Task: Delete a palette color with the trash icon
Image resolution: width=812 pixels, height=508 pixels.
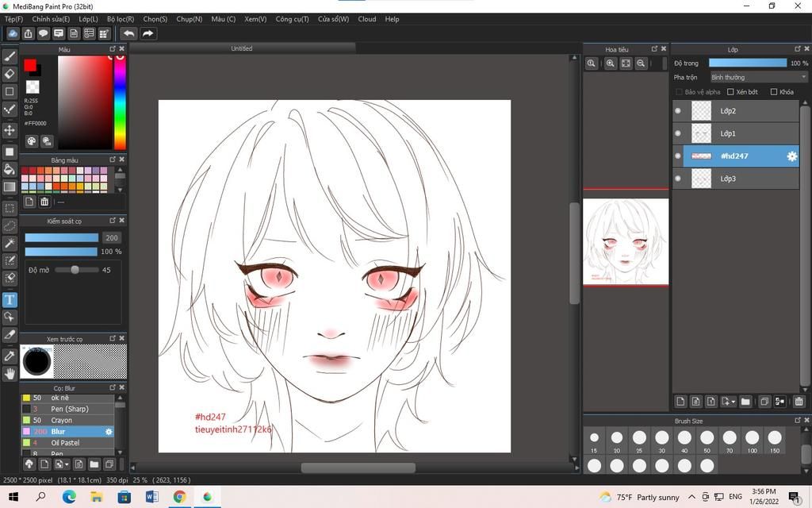Action: pos(44,202)
